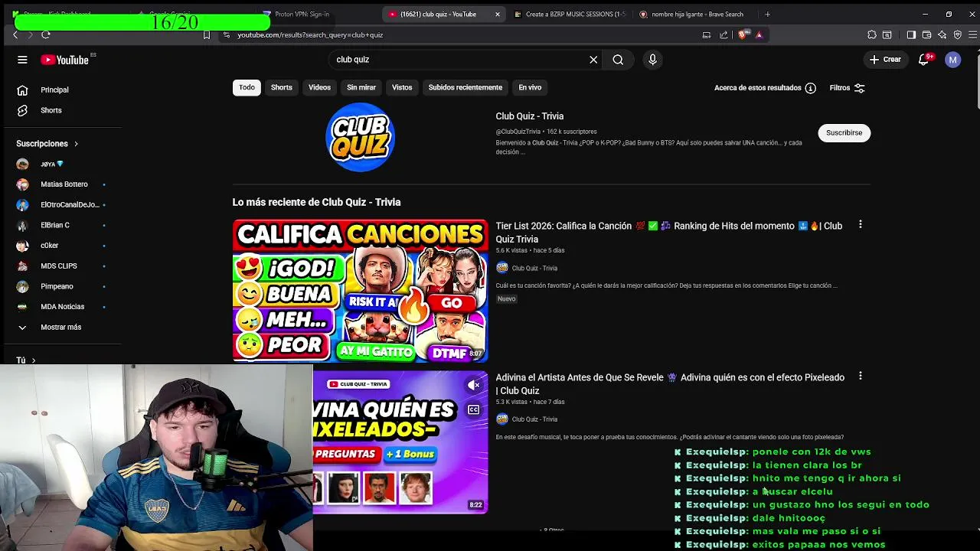980x551 pixels.
Task: Select the En vivo filter chip
Action: point(530,87)
